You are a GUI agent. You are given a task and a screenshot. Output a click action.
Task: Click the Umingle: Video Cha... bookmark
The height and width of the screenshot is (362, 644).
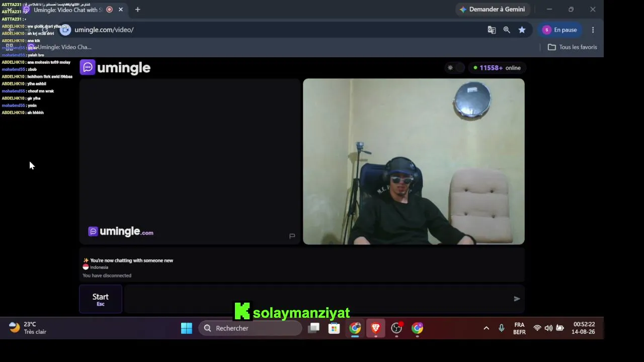59,47
